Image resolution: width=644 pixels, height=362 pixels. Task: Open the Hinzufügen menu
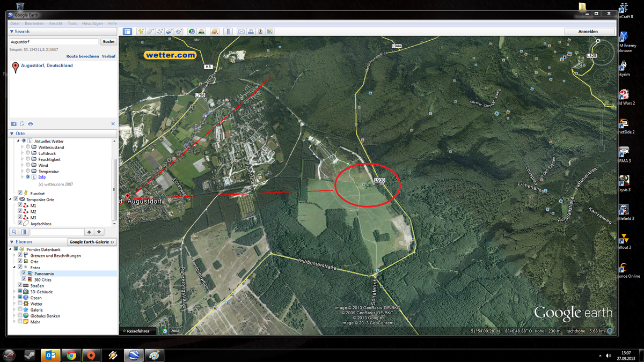92,24
